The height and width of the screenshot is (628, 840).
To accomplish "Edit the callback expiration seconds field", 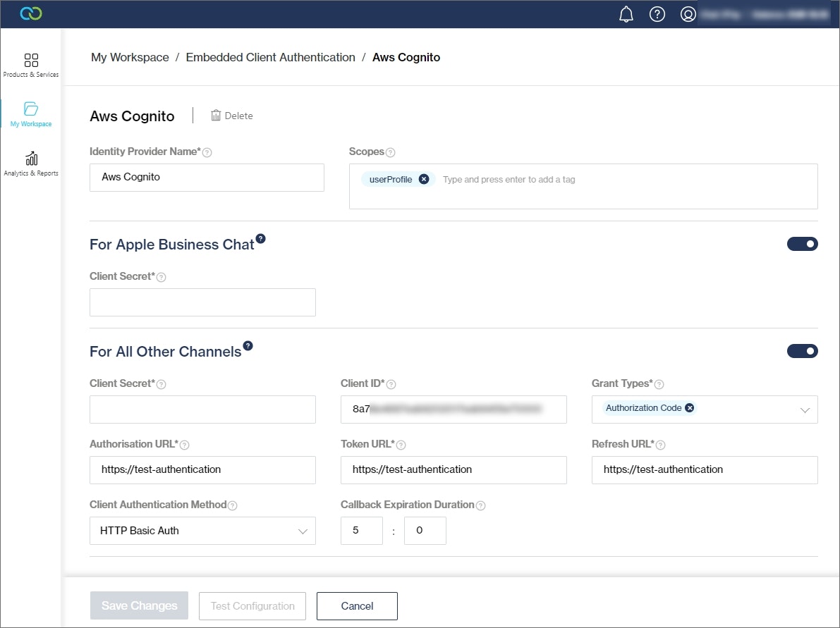I will click(x=425, y=531).
